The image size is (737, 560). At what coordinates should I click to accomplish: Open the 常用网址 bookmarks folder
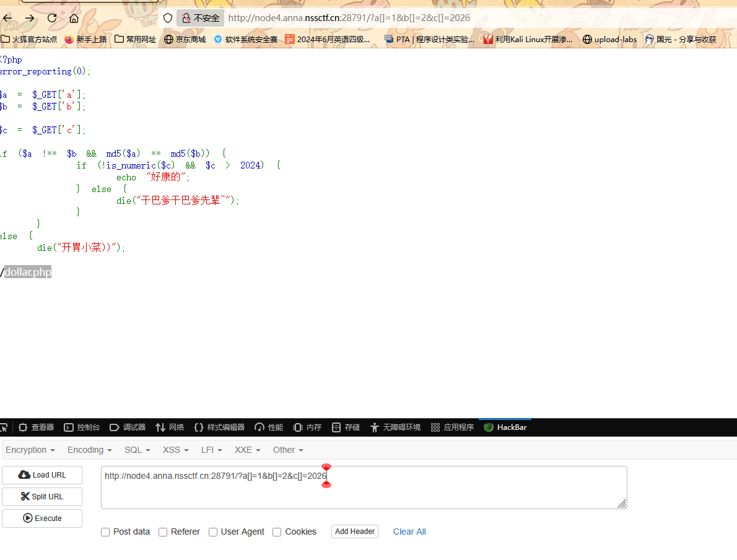pos(135,39)
